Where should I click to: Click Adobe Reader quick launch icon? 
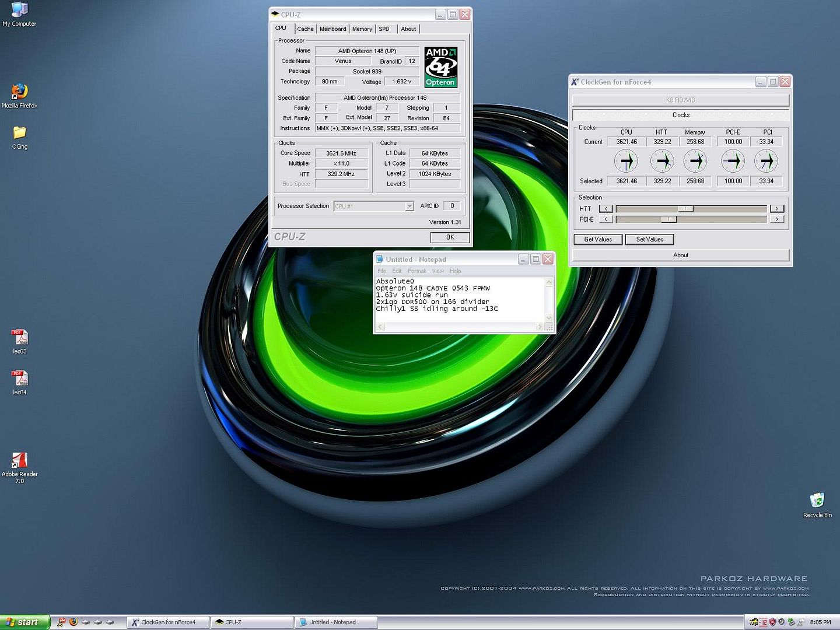(x=61, y=622)
